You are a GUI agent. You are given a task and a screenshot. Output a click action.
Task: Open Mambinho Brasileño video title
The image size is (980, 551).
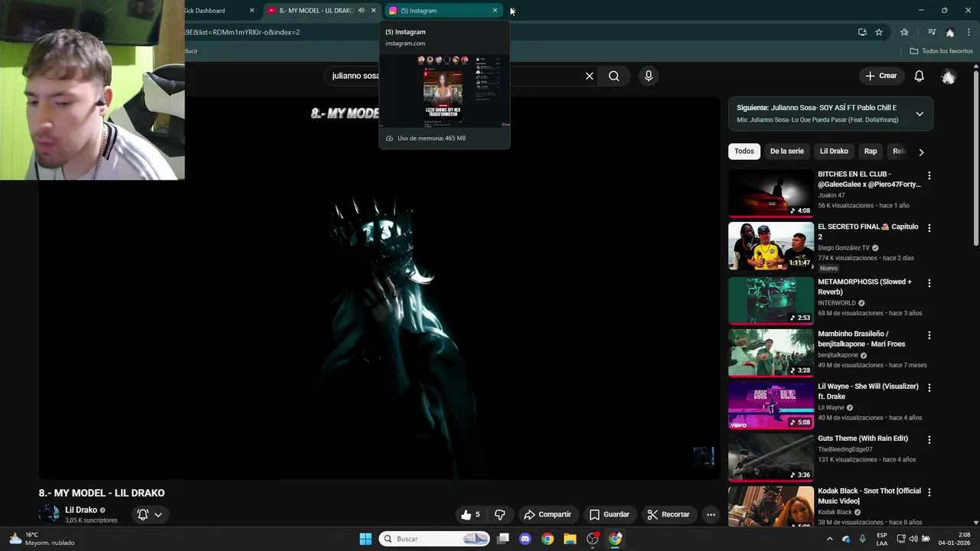[x=861, y=339]
